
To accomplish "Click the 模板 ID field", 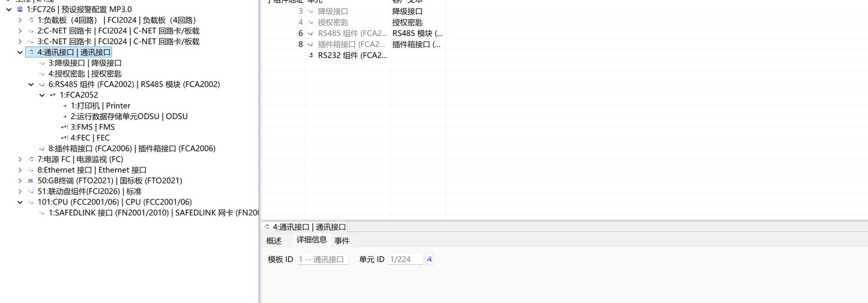I will coord(323,259).
